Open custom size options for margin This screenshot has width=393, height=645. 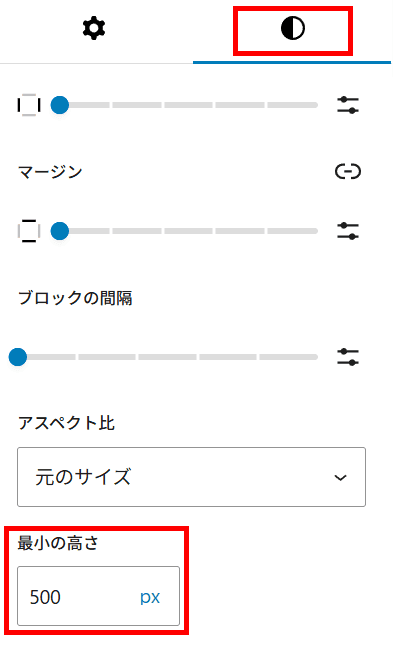coord(348,231)
